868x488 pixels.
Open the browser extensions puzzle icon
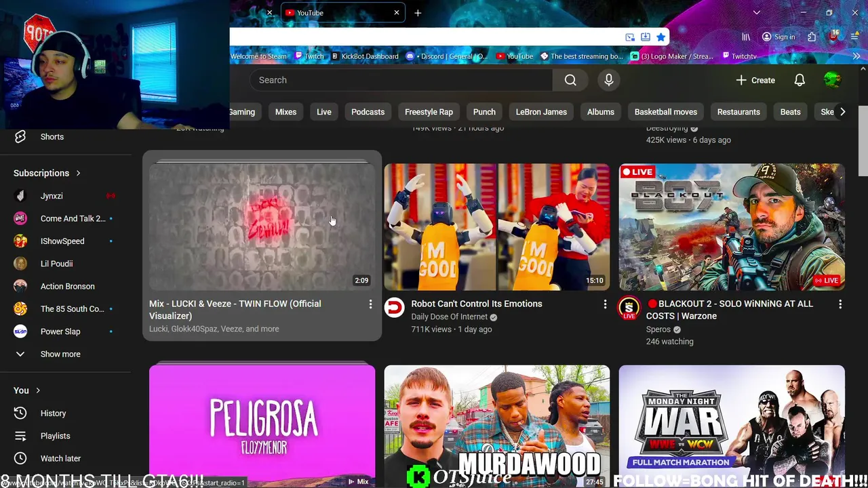[812, 37]
